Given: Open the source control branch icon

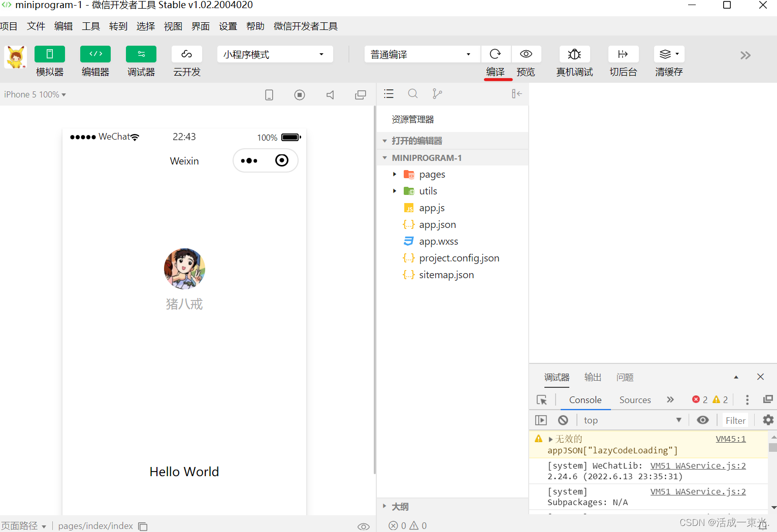Looking at the screenshot, I should 437,94.
